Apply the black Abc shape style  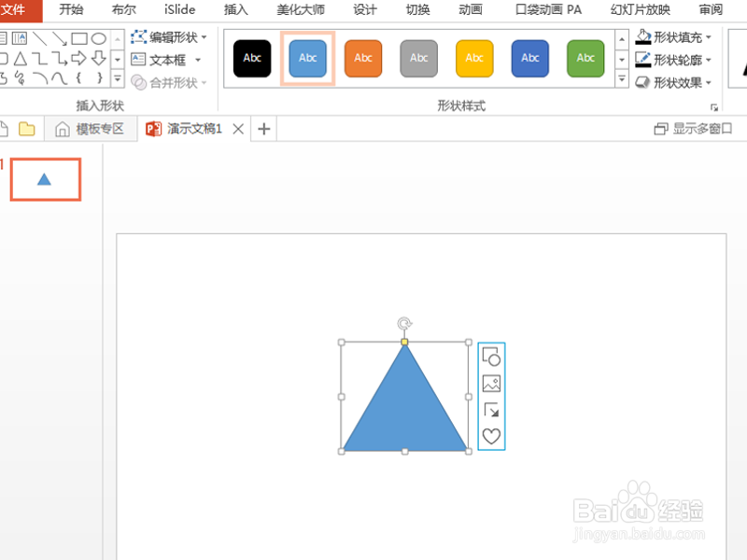252,59
